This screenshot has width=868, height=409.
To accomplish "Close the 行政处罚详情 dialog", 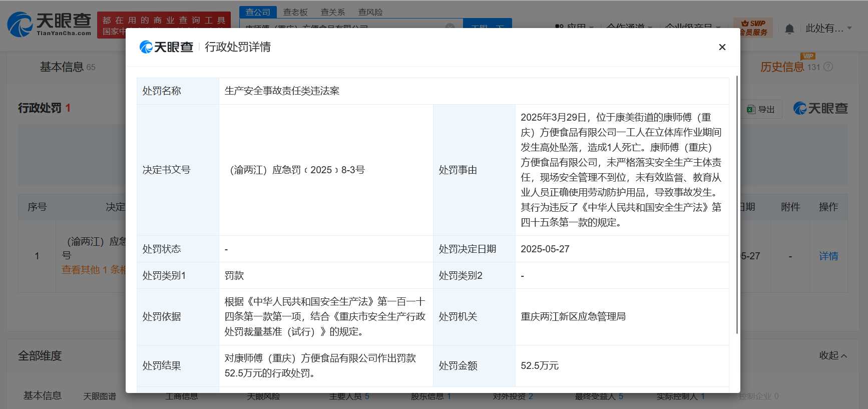I will 722,47.
